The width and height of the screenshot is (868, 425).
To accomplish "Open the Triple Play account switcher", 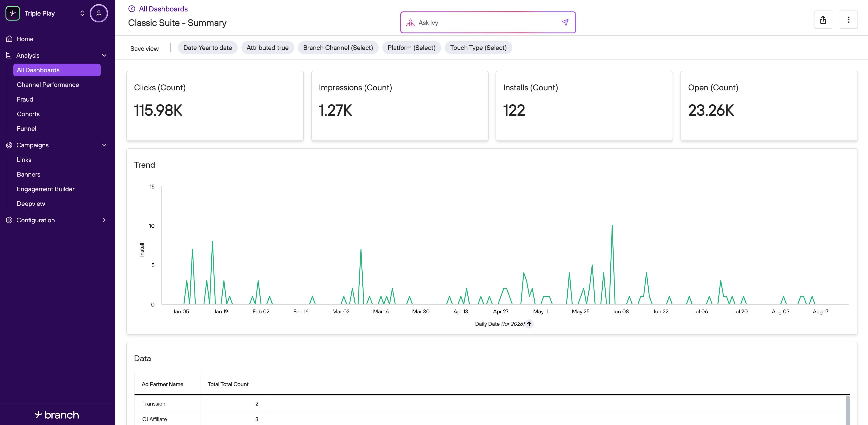I will [82, 13].
